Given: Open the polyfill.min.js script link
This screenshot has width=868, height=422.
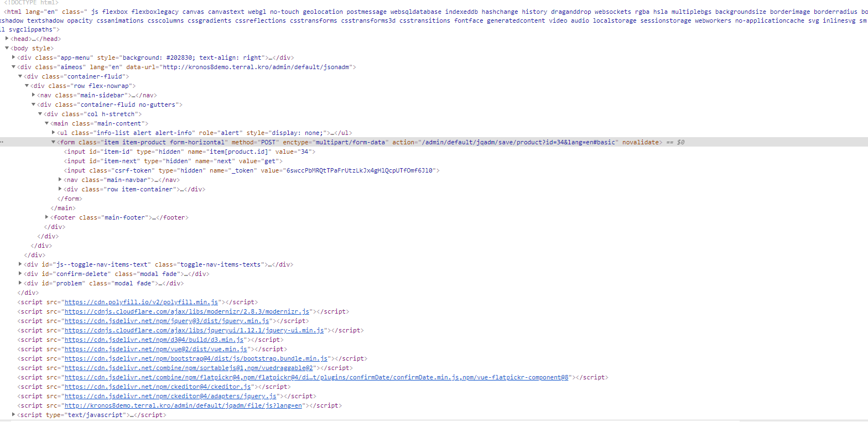Looking at the screenshot, I should [x=141, y=302].
